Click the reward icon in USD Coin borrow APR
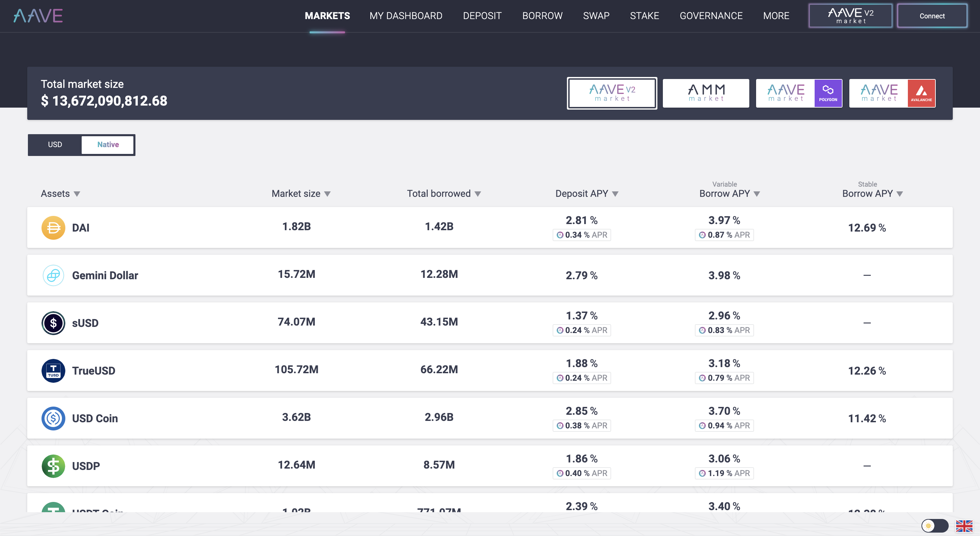 702,425
